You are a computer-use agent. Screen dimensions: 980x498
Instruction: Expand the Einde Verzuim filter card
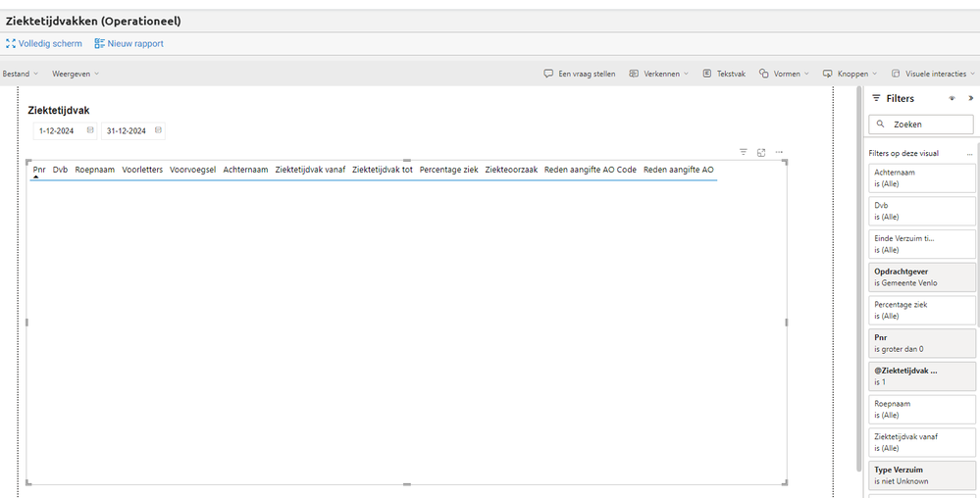point(922,244)
